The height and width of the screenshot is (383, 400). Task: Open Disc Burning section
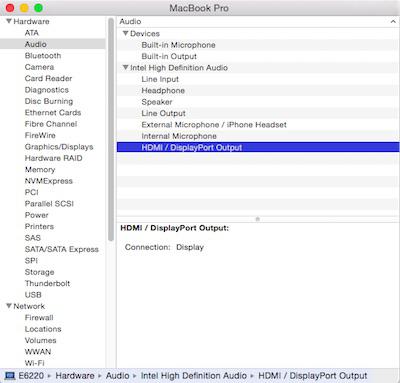(49, 101)
